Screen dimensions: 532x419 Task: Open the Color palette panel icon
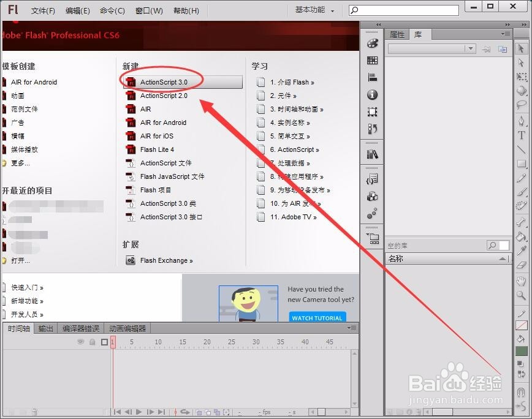click(372, 43)
